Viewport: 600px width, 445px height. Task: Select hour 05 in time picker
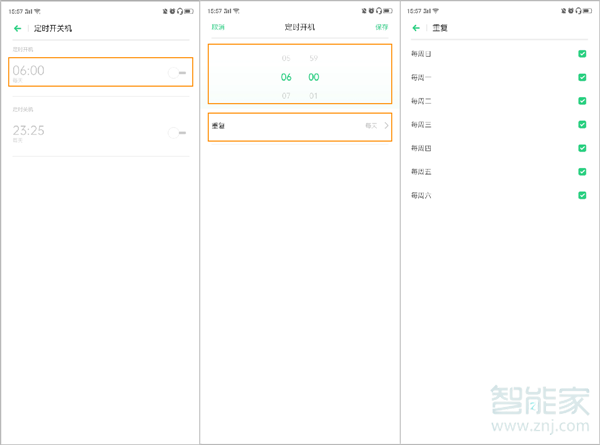pos(286,58)
